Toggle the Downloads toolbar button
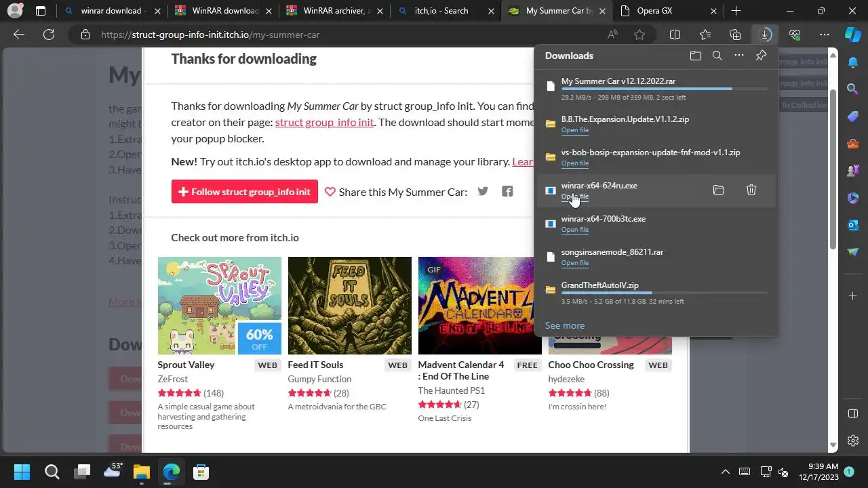This screenshot has width=868, height=488. [765, 35]
